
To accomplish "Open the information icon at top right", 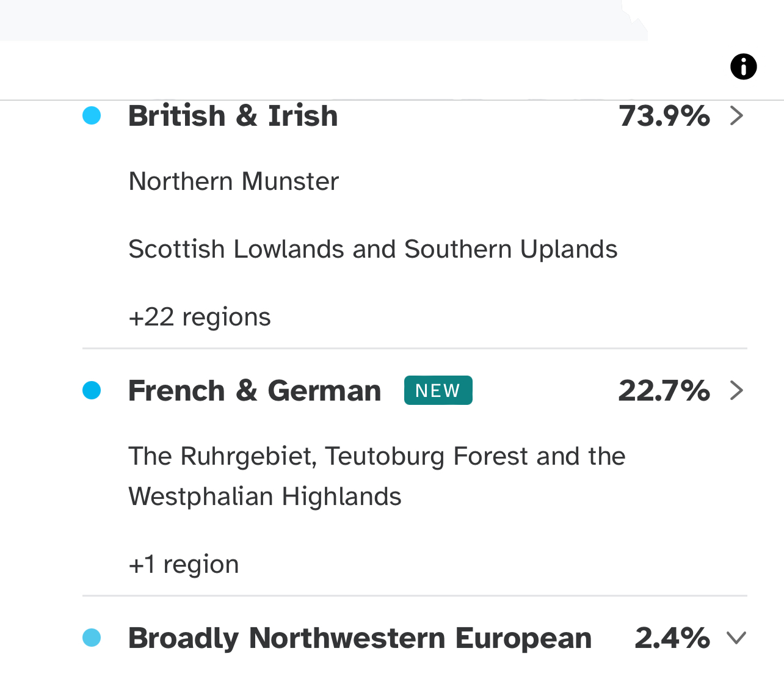I will pyautogui.click(x=743, y=67).
